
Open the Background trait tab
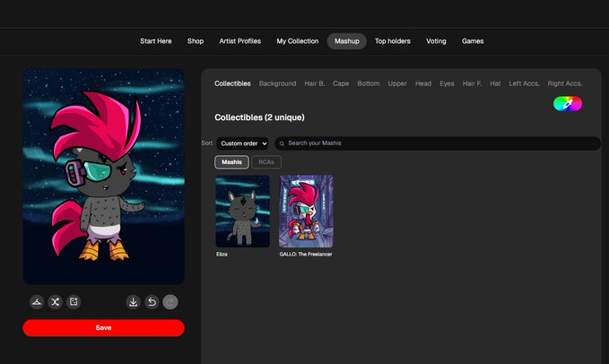pos(277,83)
